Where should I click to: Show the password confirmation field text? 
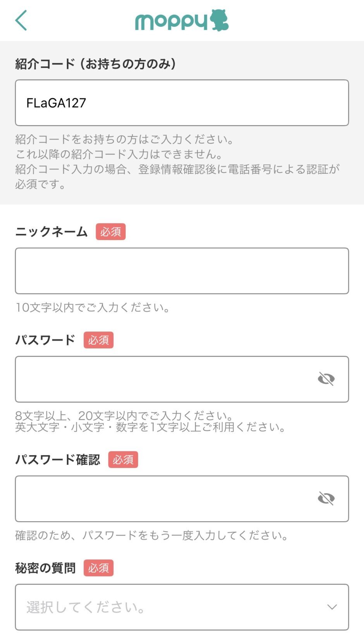(326, 498)
